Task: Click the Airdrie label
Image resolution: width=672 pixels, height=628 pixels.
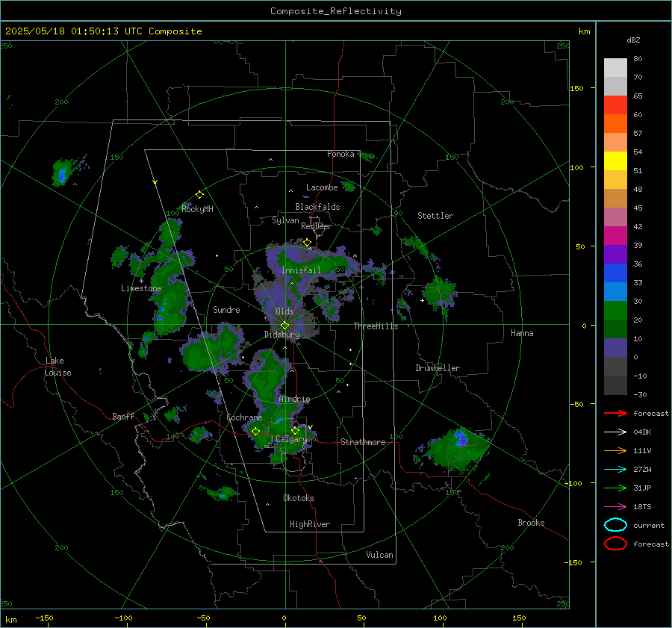Action: (294, 399)
